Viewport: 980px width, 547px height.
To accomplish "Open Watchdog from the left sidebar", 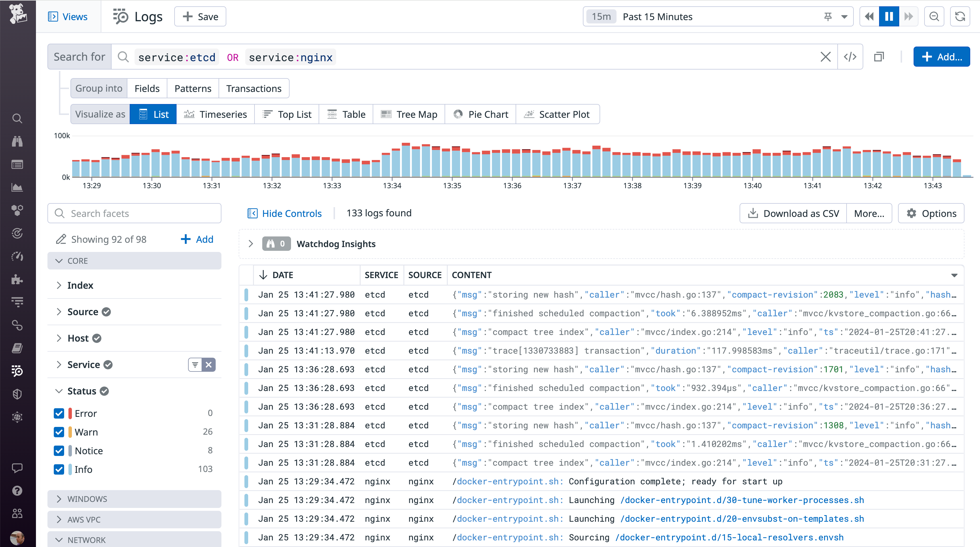I will coord(17,141).
